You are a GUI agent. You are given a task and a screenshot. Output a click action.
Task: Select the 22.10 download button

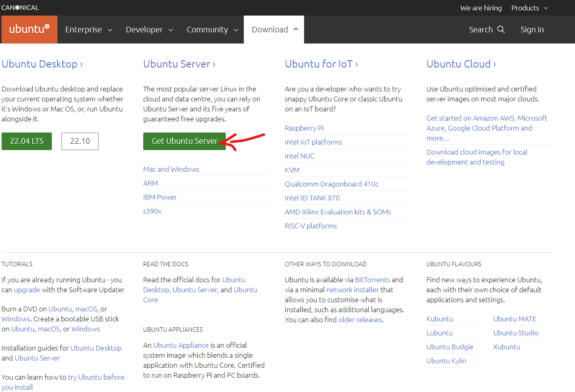80,141
